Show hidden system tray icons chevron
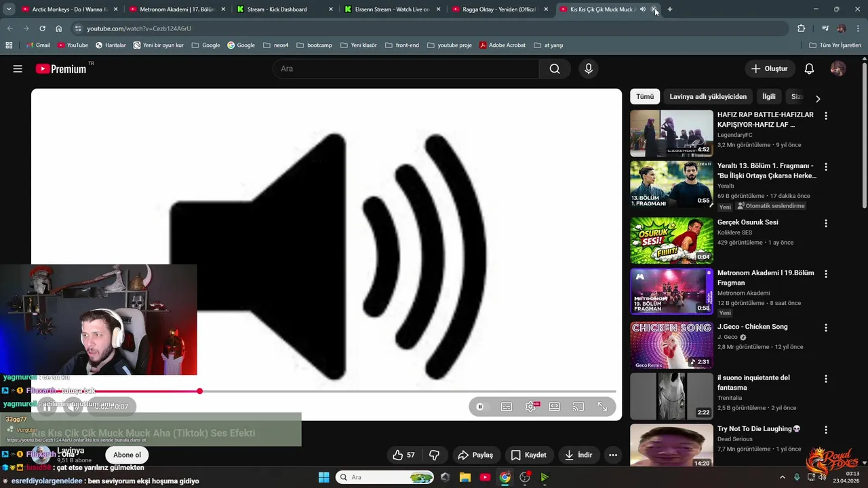The height and width of the screenshot is (488, 868). [x=782, y=477]
